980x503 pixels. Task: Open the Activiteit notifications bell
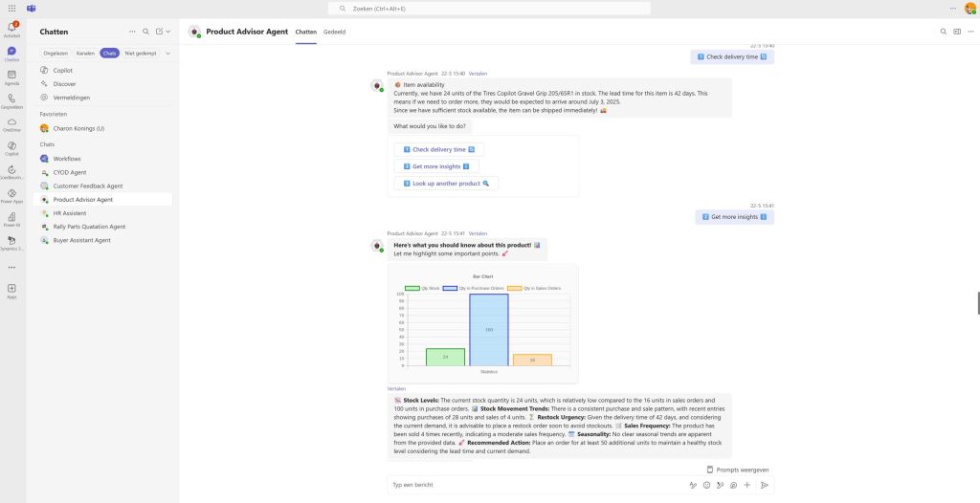pos(11,28)
